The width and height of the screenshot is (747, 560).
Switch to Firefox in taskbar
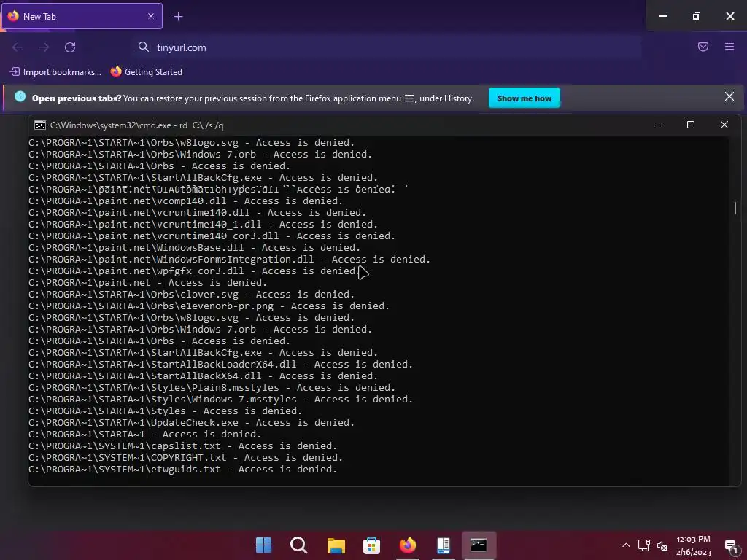point(407,545)
